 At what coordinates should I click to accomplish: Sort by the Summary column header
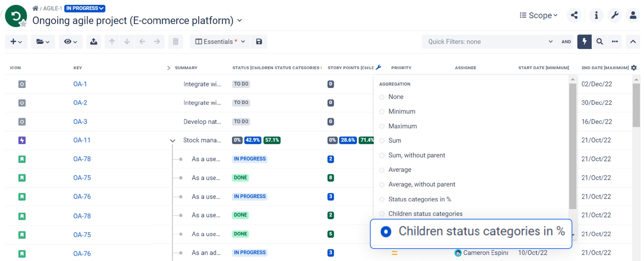point(186,68)
